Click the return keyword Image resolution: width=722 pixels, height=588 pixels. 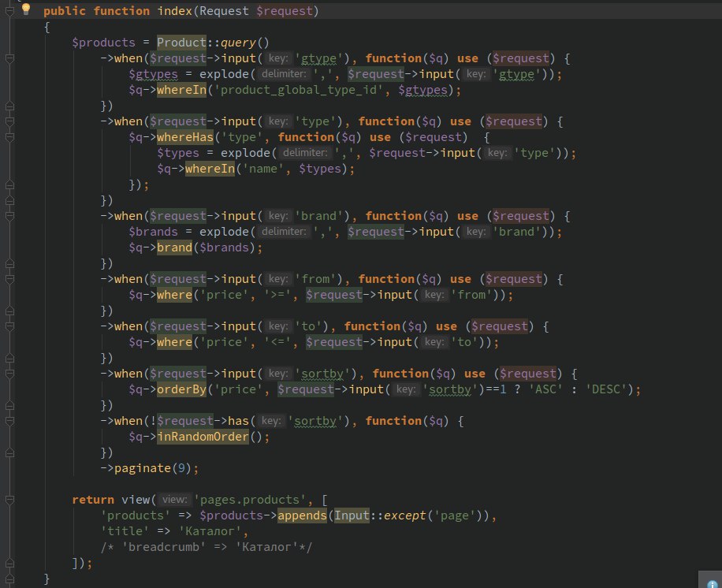click(93, 500)
